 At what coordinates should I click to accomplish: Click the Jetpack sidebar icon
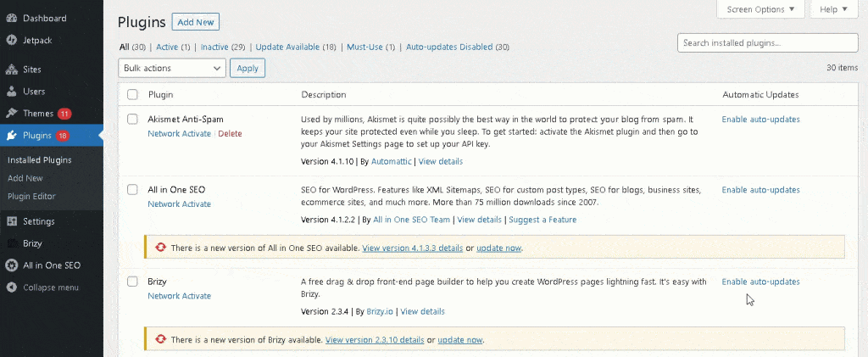coord(12,41)
